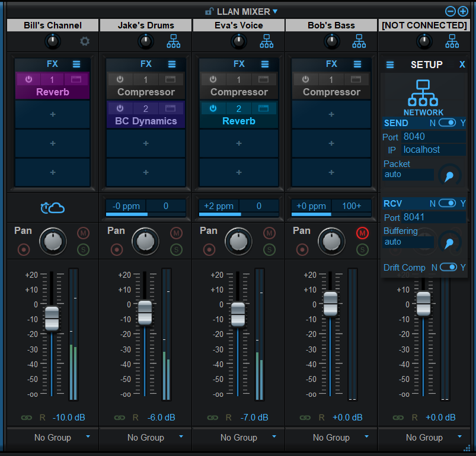The image size is (476, 456).
Task: Toggle network RCV switch
Action: coord(447,203)
